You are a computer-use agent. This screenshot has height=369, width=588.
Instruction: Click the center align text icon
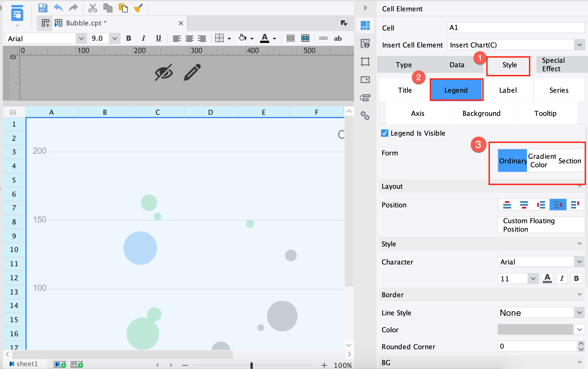(189, 38)
